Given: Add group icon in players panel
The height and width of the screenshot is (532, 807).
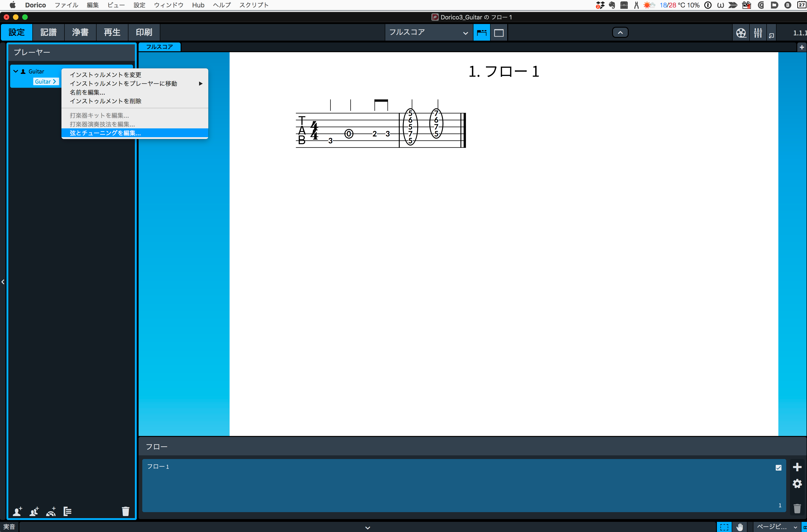Looking at the screenshot, I should coord(67,511).
